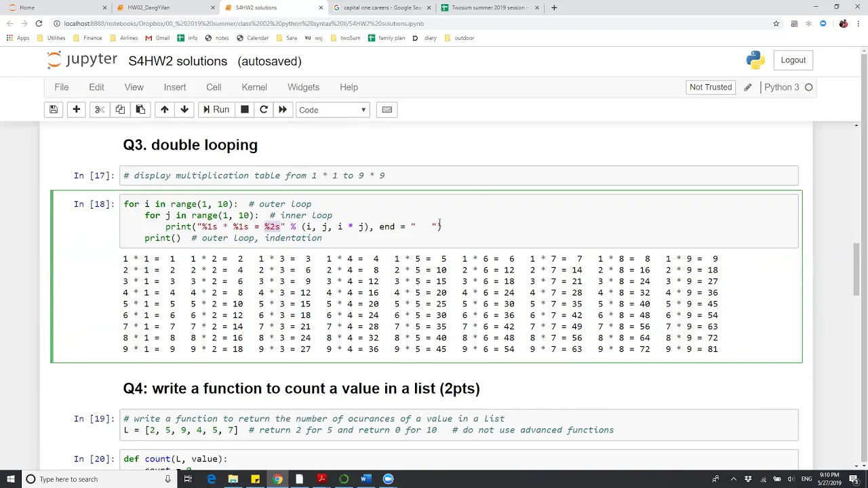Reload the page in Chrome

click(x=39, y=24)
